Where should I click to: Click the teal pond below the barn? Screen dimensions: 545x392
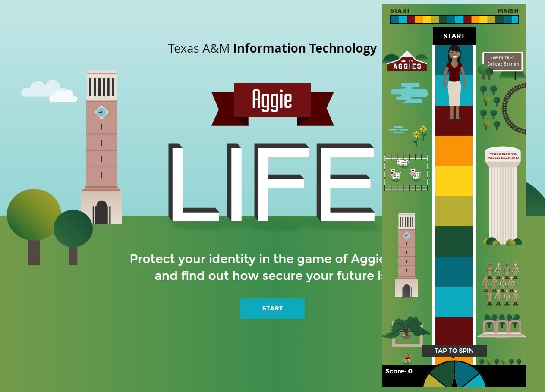[409, 94]
